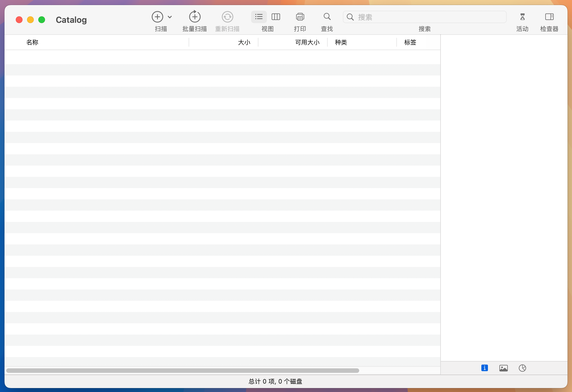Select the Scan (扫描) tool

point(157,17)
